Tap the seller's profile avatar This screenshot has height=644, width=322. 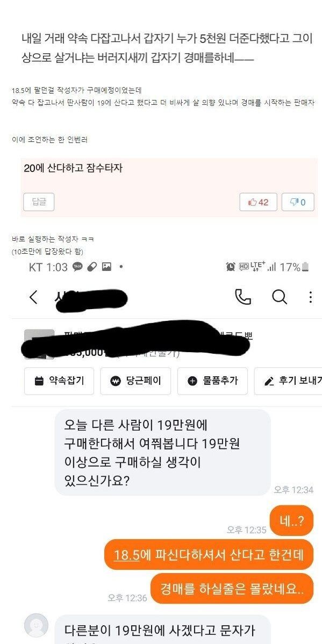[x=36, y=626]
